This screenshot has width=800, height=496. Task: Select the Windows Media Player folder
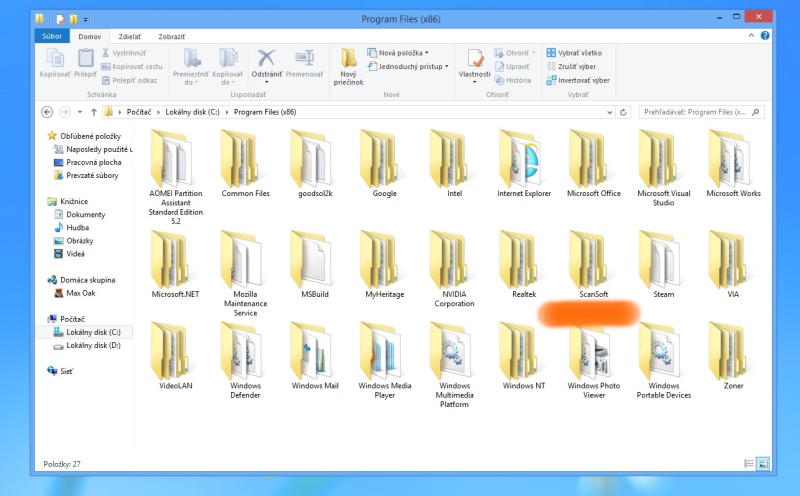click(385, 360)
